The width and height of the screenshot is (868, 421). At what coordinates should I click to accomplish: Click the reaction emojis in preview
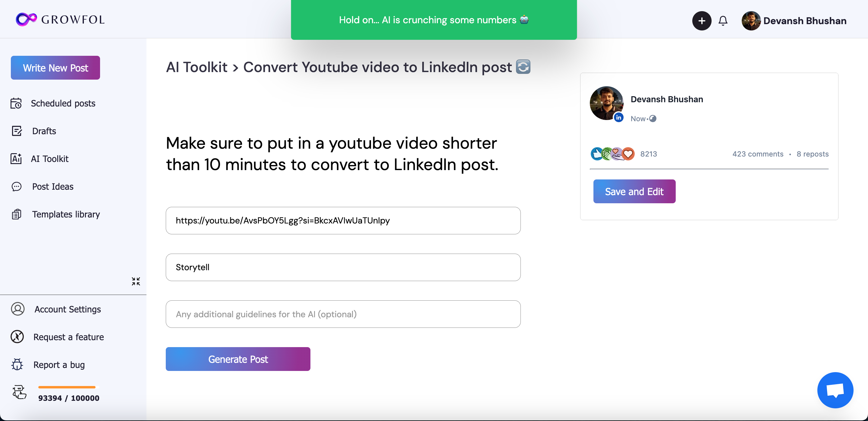[x=612, y=154]
